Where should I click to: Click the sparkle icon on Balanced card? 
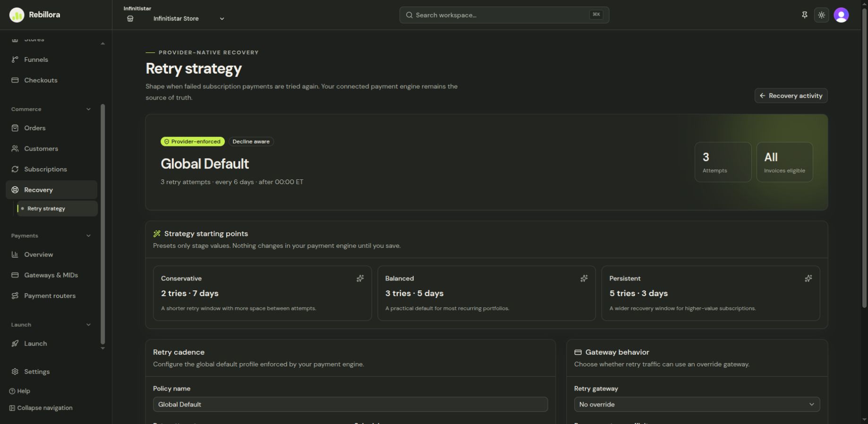click(584, 279)
